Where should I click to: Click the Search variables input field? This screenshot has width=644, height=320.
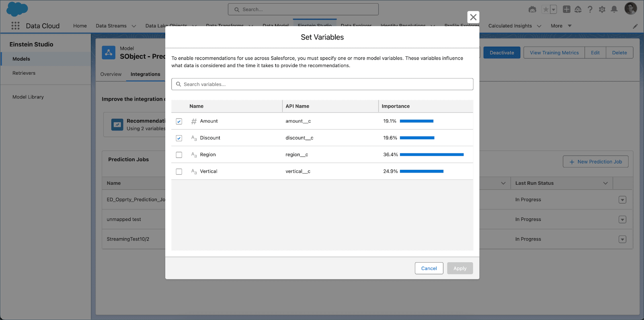(322, 84)
